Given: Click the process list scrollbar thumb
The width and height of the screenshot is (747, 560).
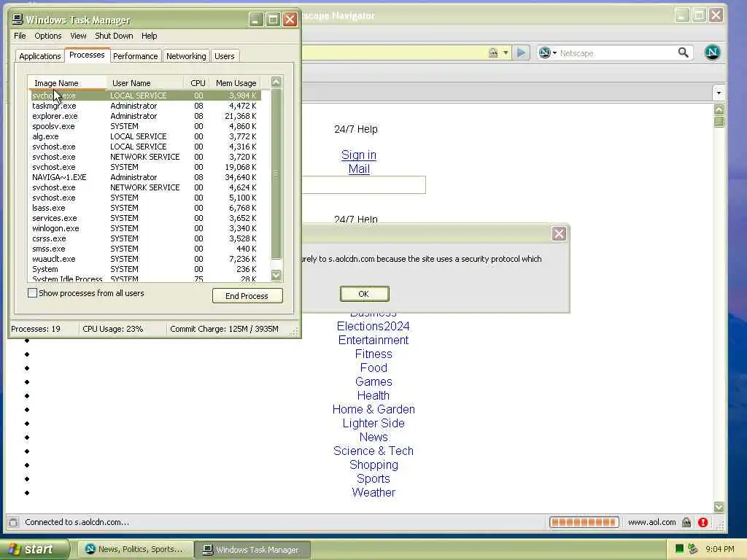Looking at the screenshot, I should (x=276, y=174).
